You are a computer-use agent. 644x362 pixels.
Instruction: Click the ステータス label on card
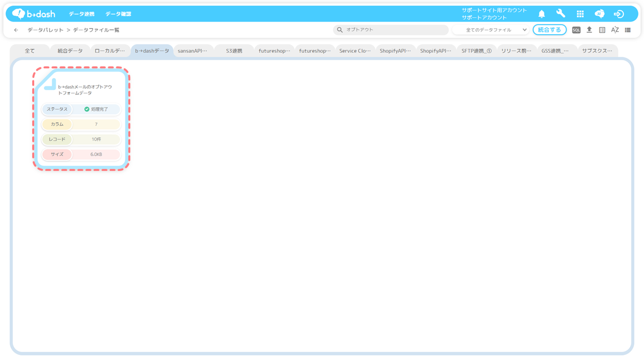click(57, 109)
